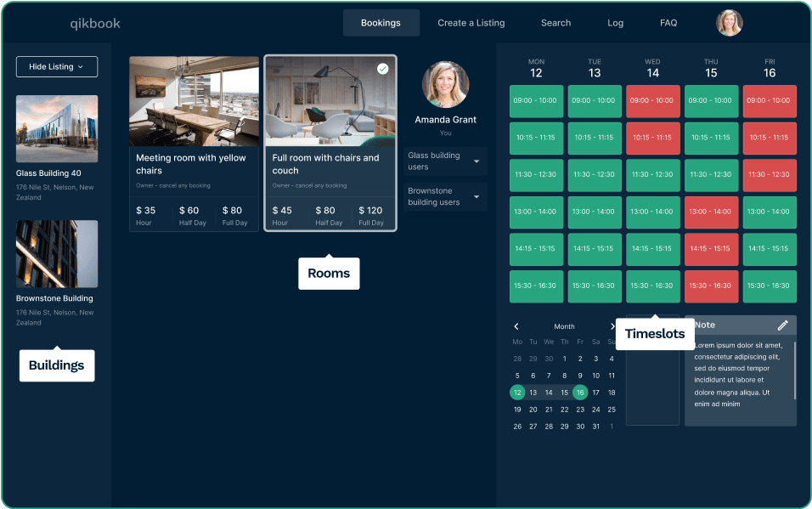Go to previous month in calendar
This screenshot has height=509, width=812.
(516, 326)
